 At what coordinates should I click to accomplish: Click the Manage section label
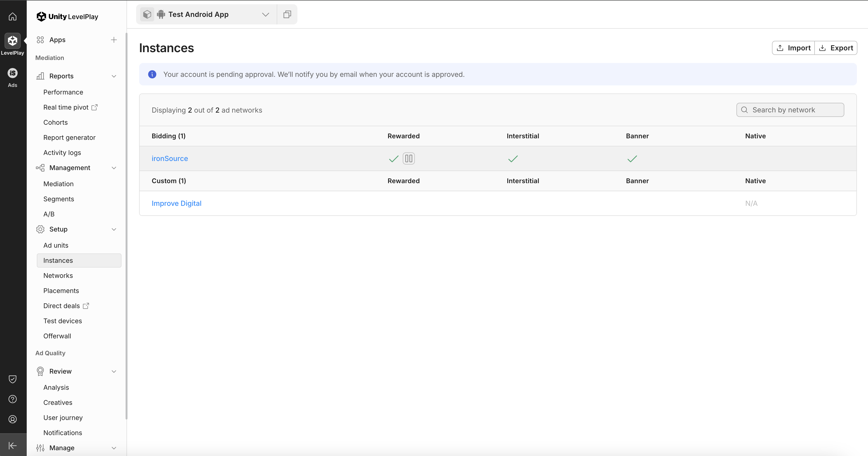tap(62, 448)
